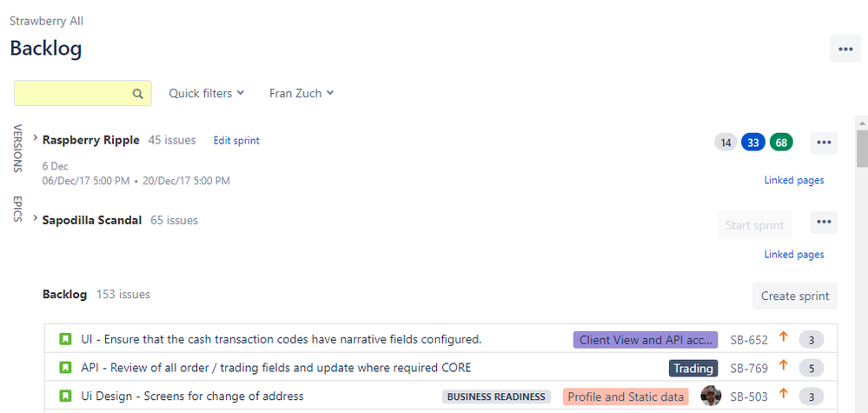This screenshot has height=413, width=868.
Task: Click the Trading epic label
Action: (x=693, y=368)
